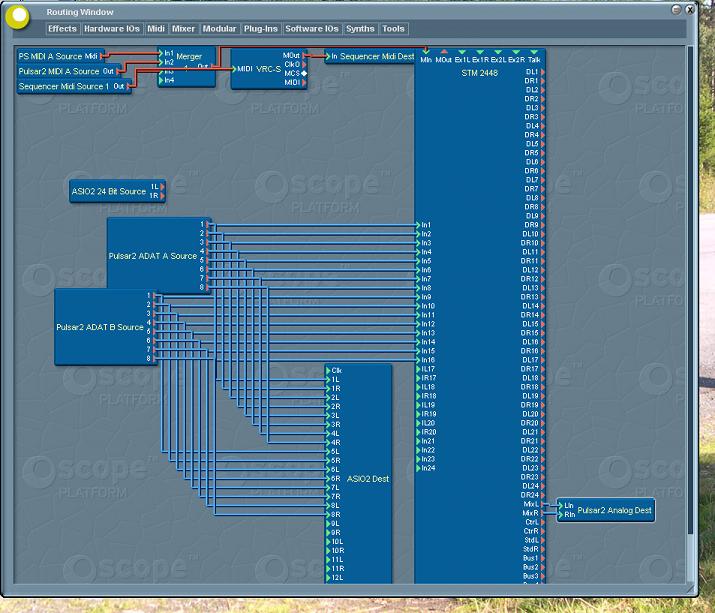Click Pulsar2 ADAT B Source output 8

tap(155, 359)
